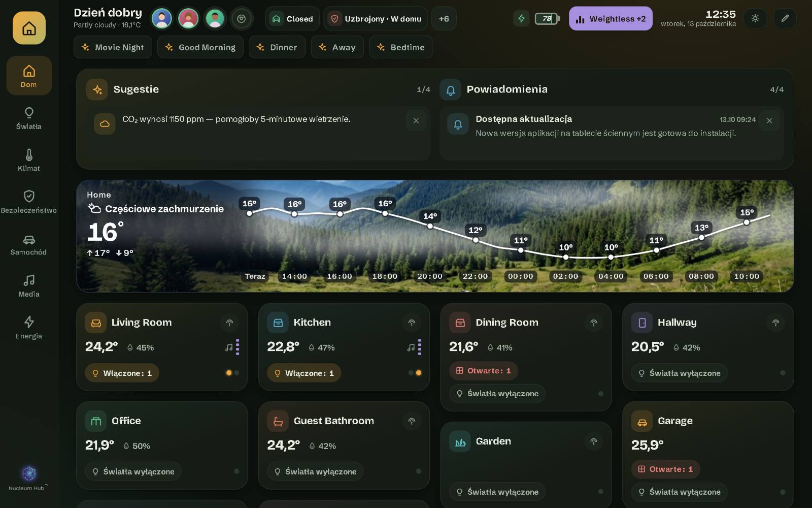Dismiss the CO₂ ventilation suggestion
The height and width of the screenshot is (508, 812).
[416, 121]
